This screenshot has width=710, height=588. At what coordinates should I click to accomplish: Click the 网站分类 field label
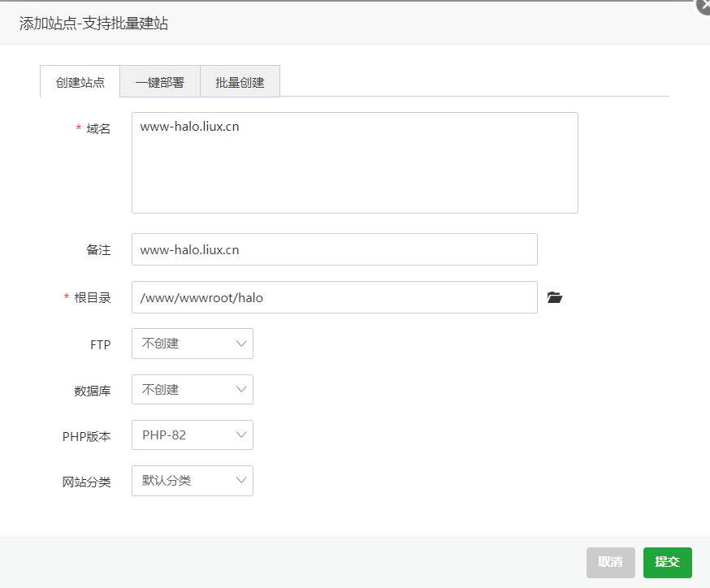pos(86,482)
